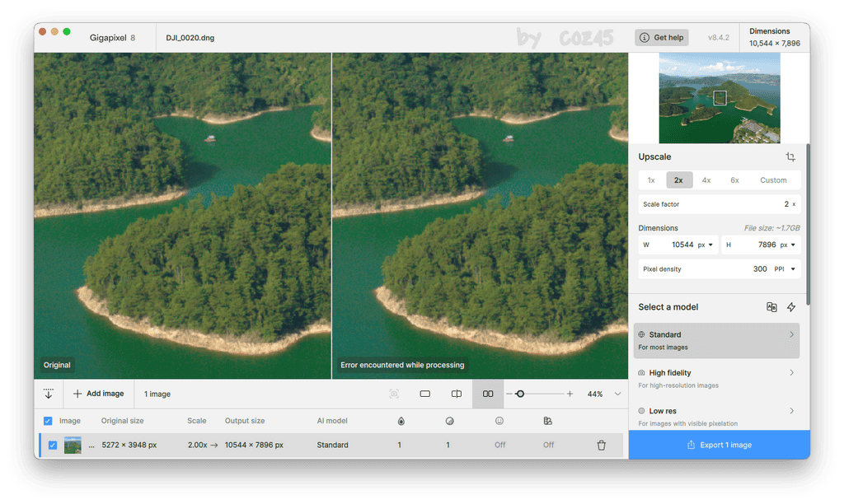Click the half-shaded circle column header icon

pos(449,421)
